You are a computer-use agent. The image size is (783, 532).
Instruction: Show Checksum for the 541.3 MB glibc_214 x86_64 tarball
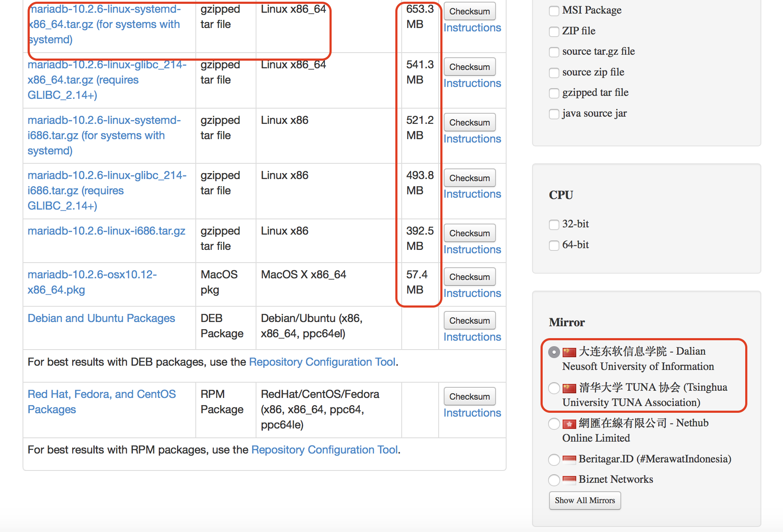pos(470,67)
